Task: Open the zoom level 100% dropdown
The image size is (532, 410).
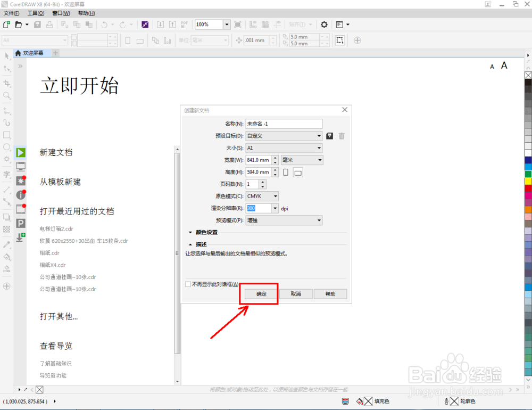Action: (227, 24)
